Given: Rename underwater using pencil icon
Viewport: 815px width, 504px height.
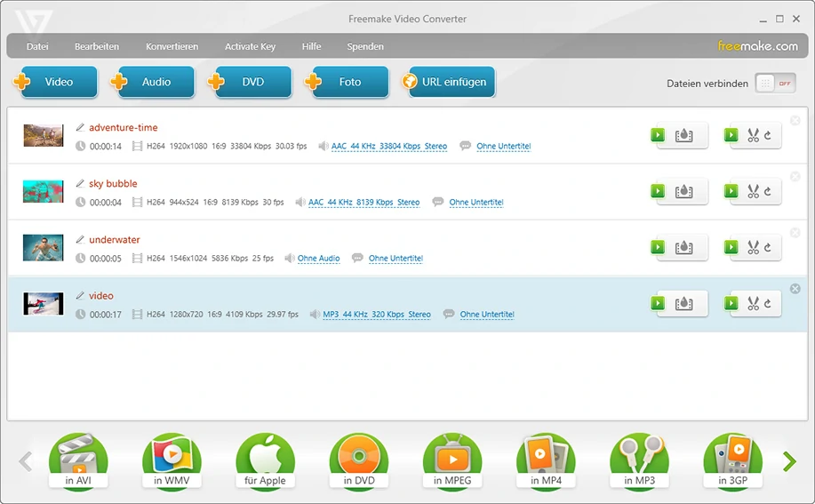Looking at the screenshot, I should (80, 239).
